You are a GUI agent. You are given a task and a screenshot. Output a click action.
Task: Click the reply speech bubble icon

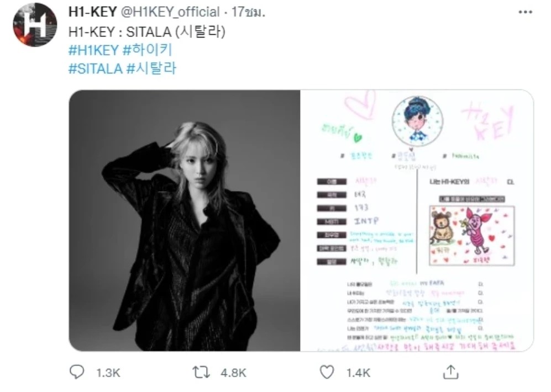coord(77,372)
